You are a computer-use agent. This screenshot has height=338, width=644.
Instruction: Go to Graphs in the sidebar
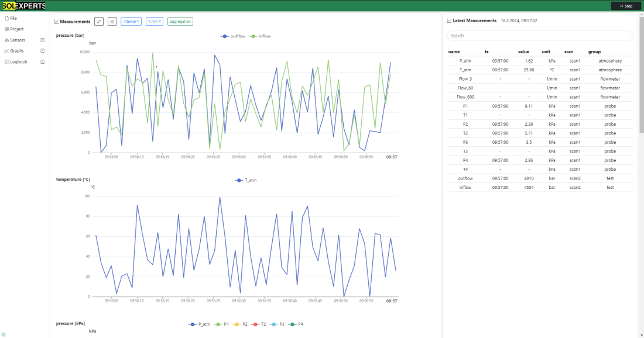(x=14, y=51)
